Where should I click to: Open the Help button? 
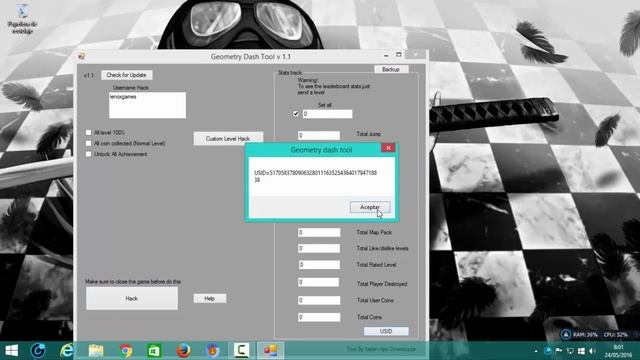[210, 298]
